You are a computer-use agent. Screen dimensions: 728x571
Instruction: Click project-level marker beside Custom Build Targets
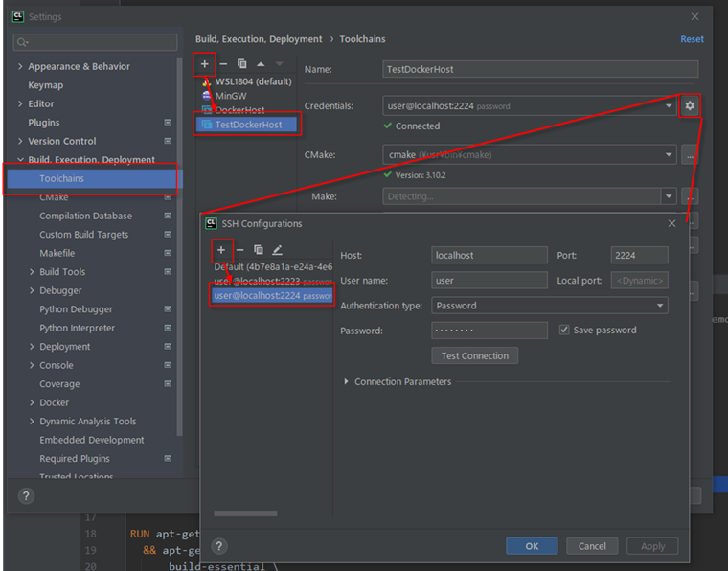point(168,234)
